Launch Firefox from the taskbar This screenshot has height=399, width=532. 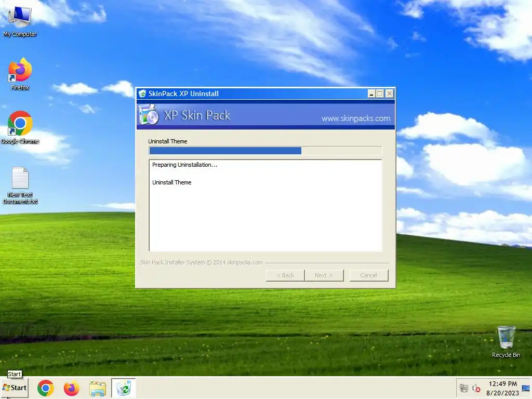(71, 388)
